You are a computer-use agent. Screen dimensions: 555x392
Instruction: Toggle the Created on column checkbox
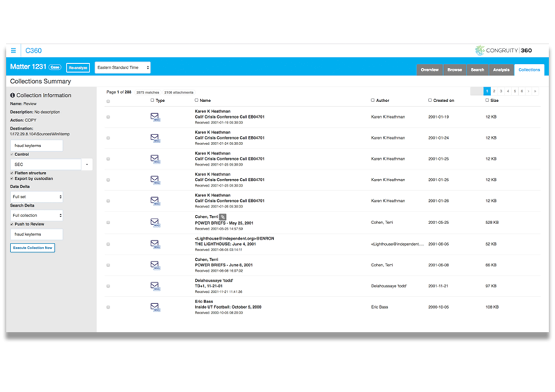pos(430,100)
